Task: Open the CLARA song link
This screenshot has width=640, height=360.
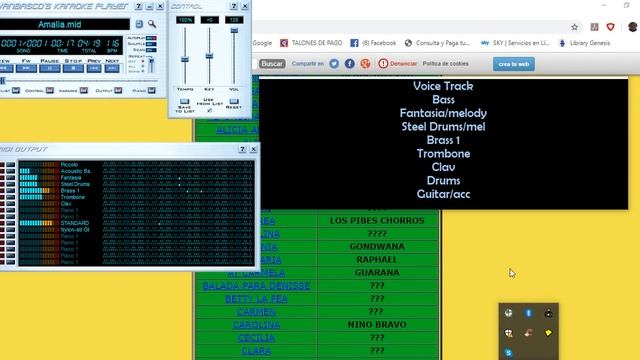Action: coord(256,351)
